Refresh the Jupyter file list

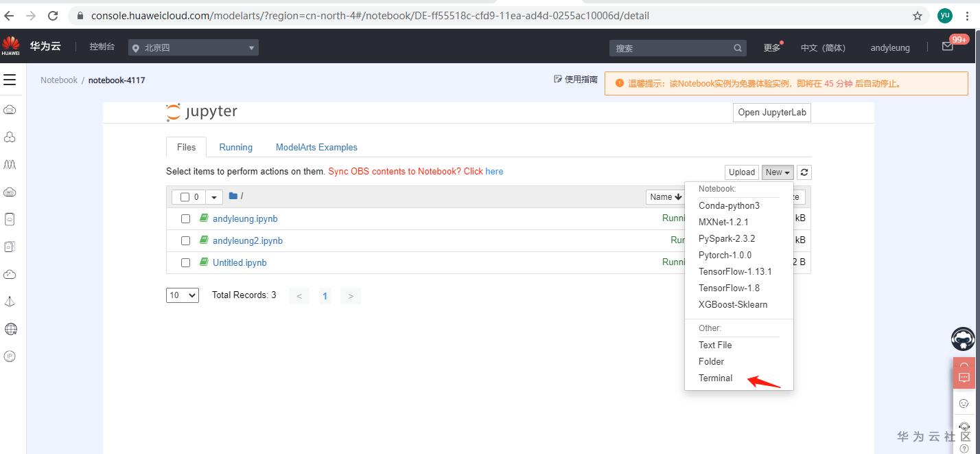(x=804, y=172)
